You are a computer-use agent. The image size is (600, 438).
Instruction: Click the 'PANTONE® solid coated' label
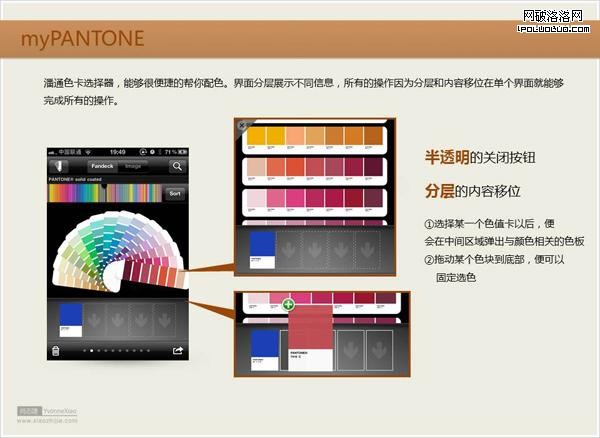pyautogui.click(x=75, y=179)
